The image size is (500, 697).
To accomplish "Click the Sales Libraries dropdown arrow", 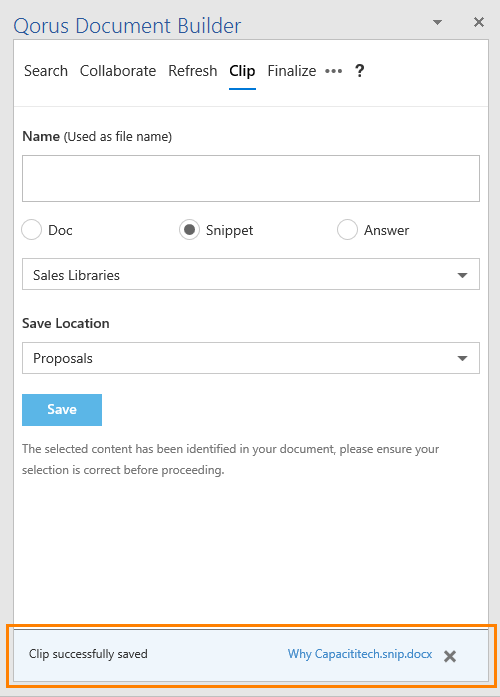I will [x=462, y=275].
